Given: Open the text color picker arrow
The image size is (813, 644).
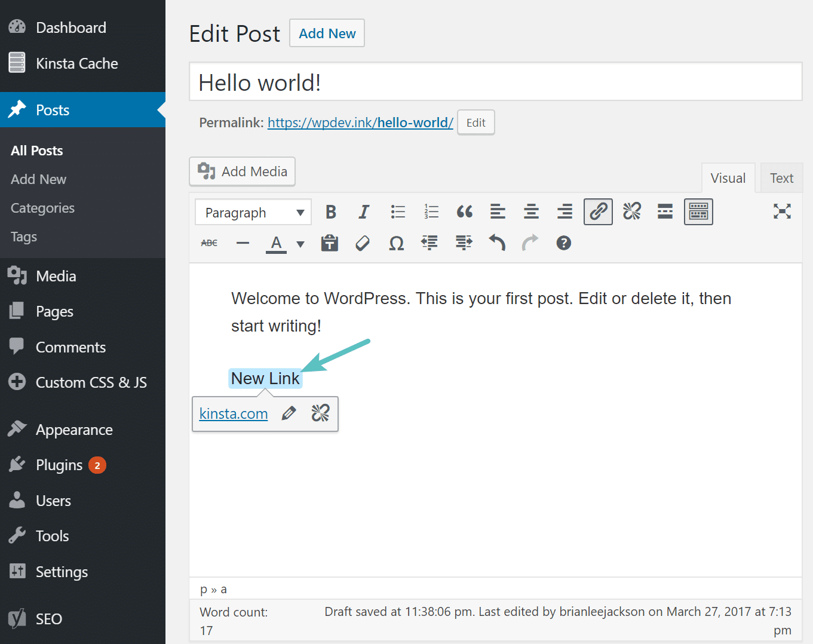Looking at the screenshot, I should 300,244.
